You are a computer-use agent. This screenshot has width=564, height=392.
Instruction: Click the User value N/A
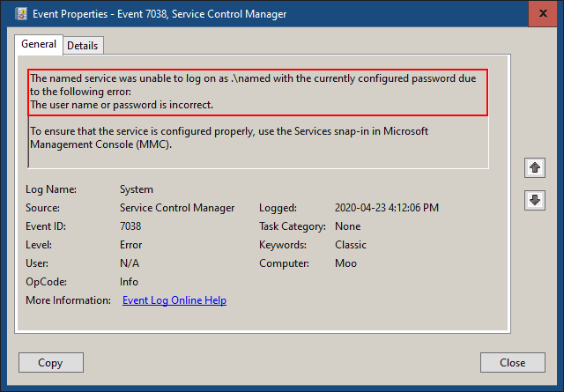click(130, 263)
